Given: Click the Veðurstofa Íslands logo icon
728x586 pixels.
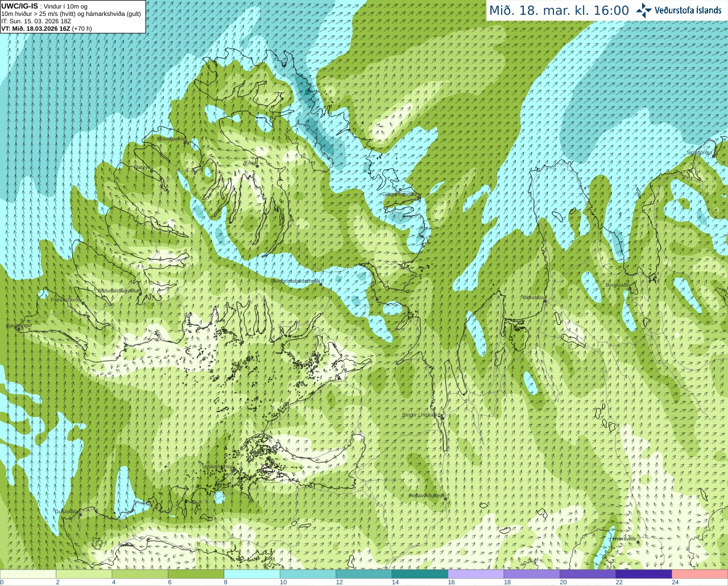Looking at the screenshot, I should point(644,10).
